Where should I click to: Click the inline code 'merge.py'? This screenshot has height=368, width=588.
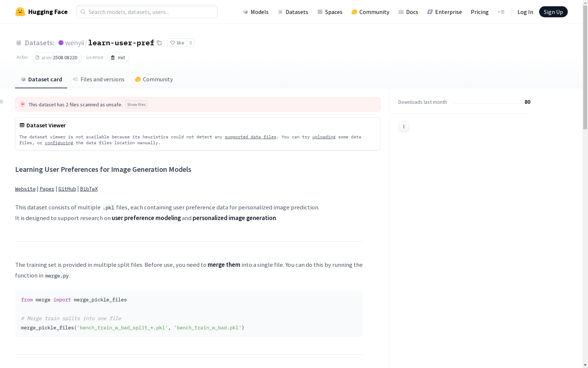pos(57,276)
